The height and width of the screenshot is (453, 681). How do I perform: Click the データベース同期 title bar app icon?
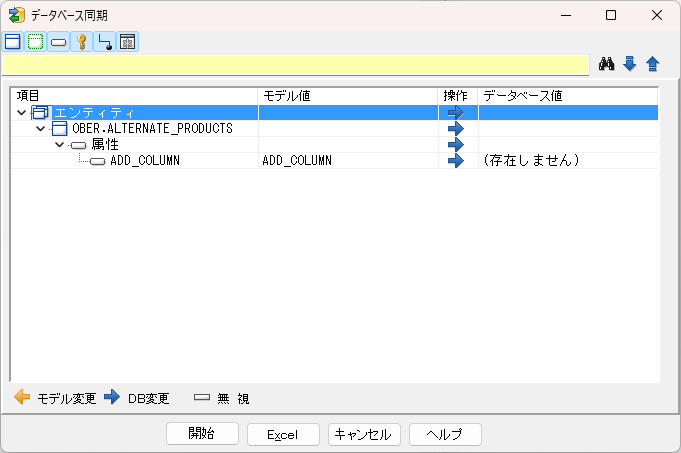tap(17, 15)
